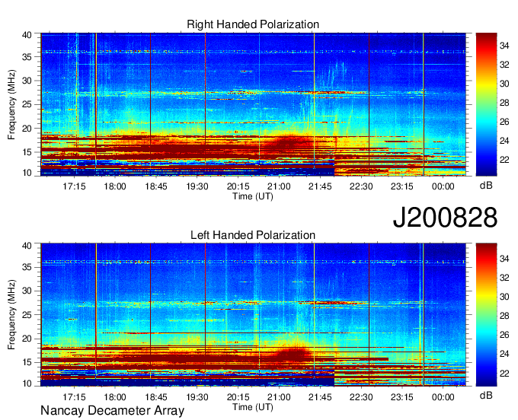This screenshot has width=518, height=420.
Task: Click the 35 MHz tick label on the upper plot
Action: (27, 57)
